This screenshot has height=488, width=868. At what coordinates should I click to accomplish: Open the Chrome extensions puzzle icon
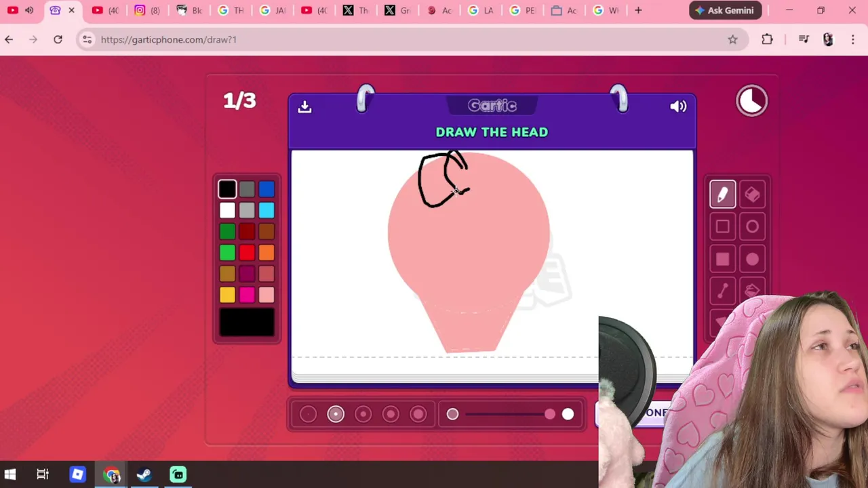pos(767,39)
